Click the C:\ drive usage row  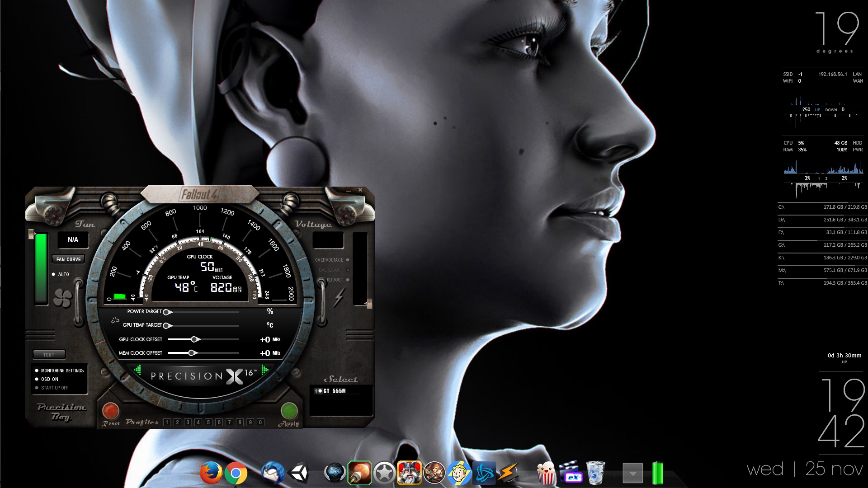pyautogui.click(x=822, y=207)
